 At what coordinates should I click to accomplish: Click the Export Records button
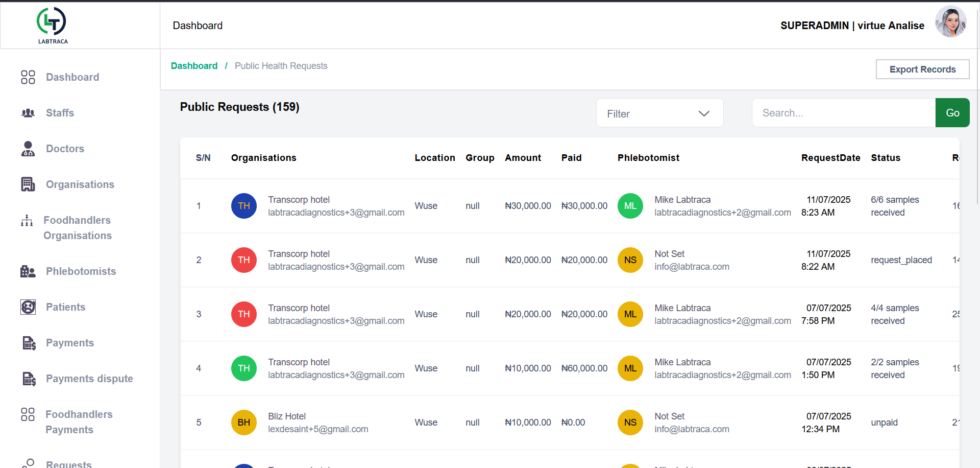(922, 69)
